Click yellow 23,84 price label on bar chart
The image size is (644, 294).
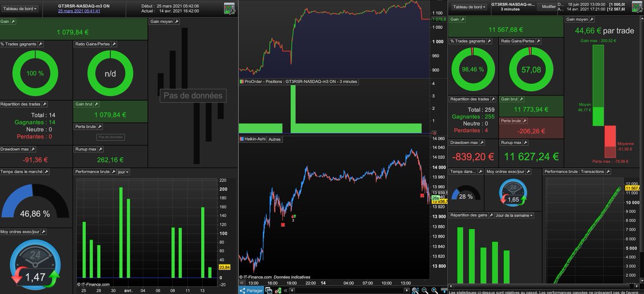(224, 267)
